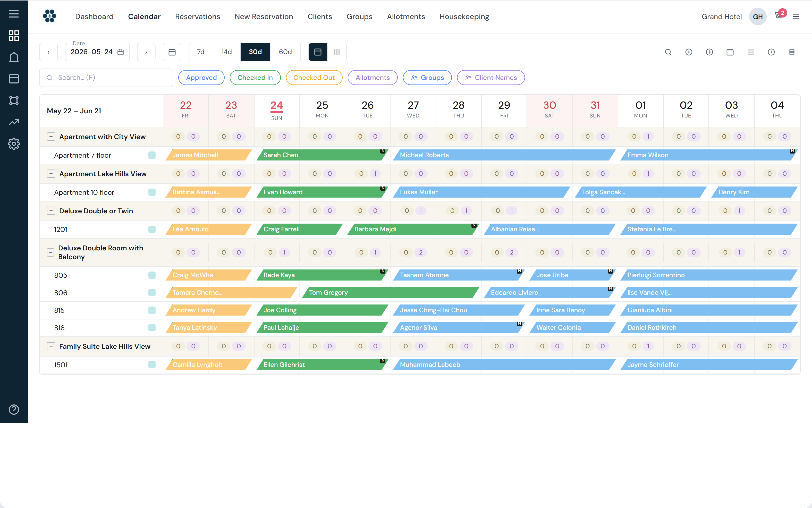
Task: Open the Clients tab
Action: click(x=319, y=16)
